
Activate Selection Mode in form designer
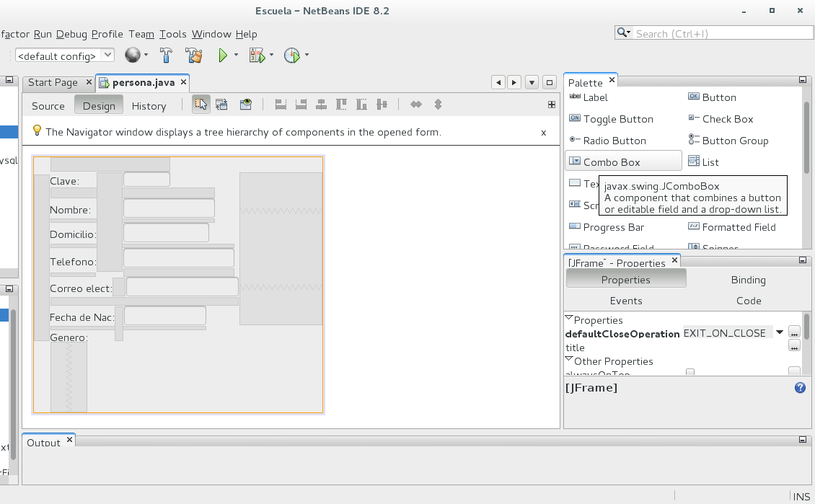201,105
